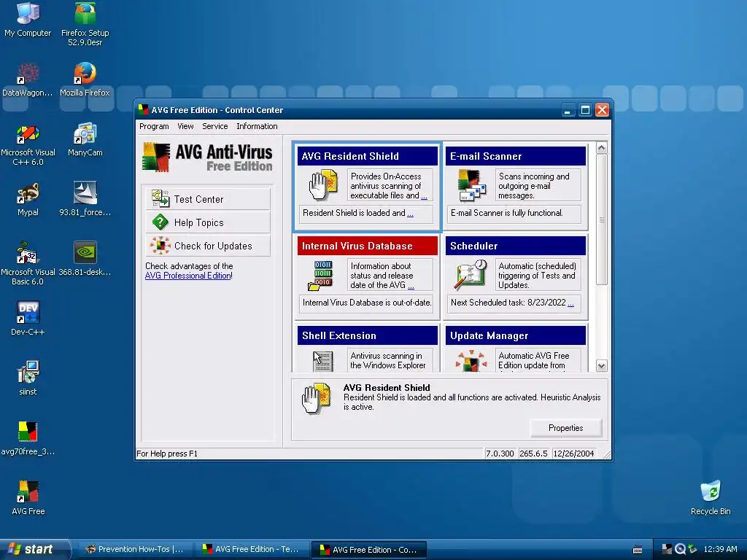Open the Test Center
Image resolution: width=747 pixels, height=560 pixels.
click(208, 199)
